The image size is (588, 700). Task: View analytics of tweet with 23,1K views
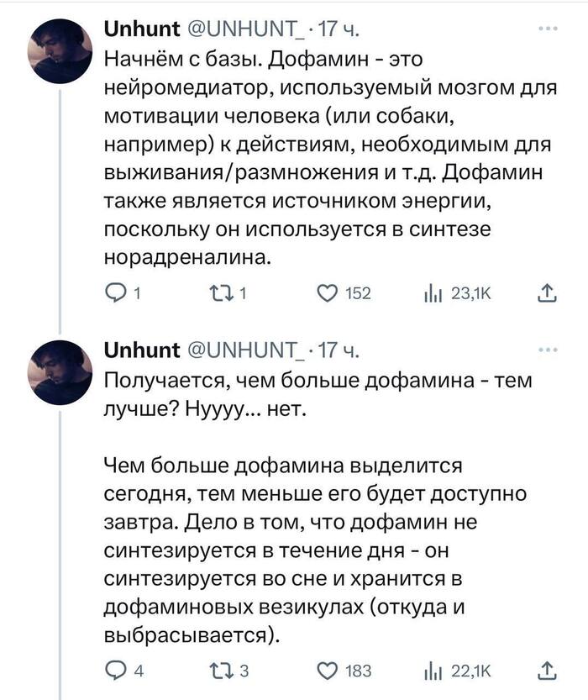(x=433, y=292)
